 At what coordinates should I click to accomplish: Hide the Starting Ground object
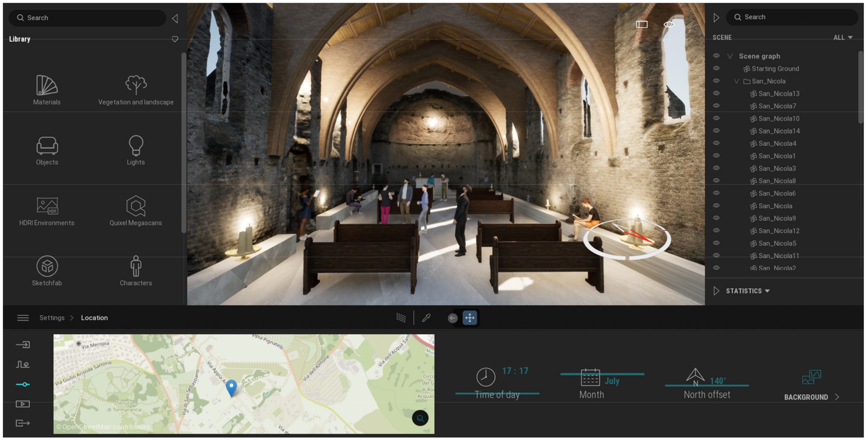coord(716,68)
